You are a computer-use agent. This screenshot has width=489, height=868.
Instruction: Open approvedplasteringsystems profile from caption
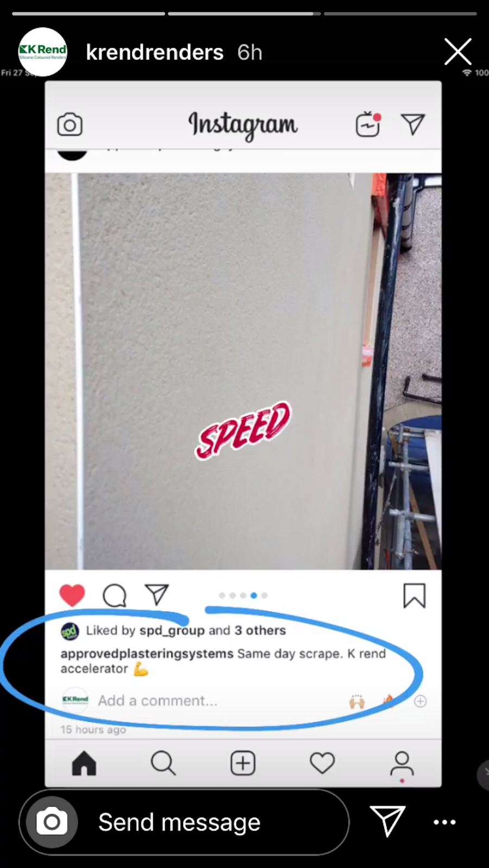click(x=147, y=654)
